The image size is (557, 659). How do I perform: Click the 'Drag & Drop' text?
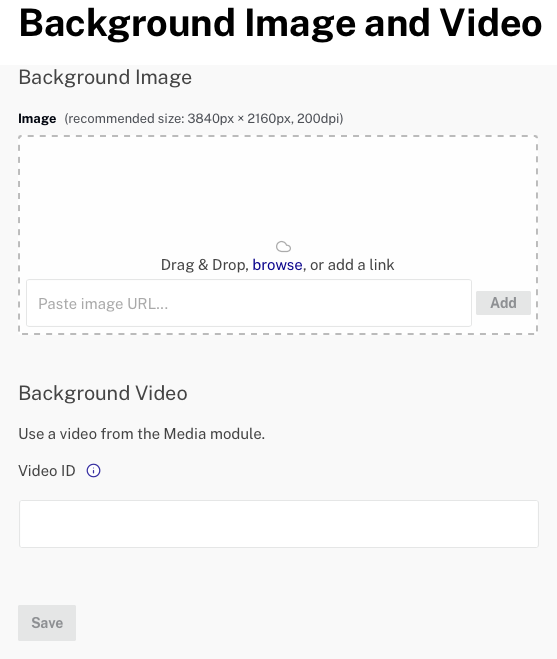(203, 265)
